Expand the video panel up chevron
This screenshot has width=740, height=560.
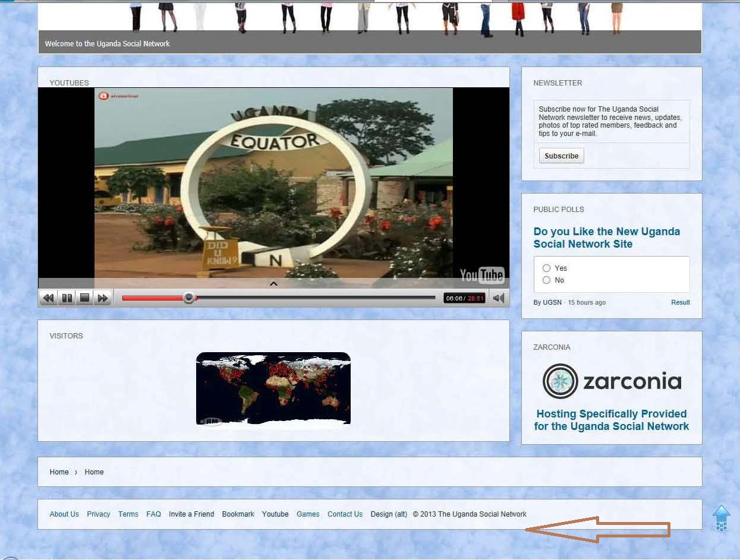[x=273, y=284]
